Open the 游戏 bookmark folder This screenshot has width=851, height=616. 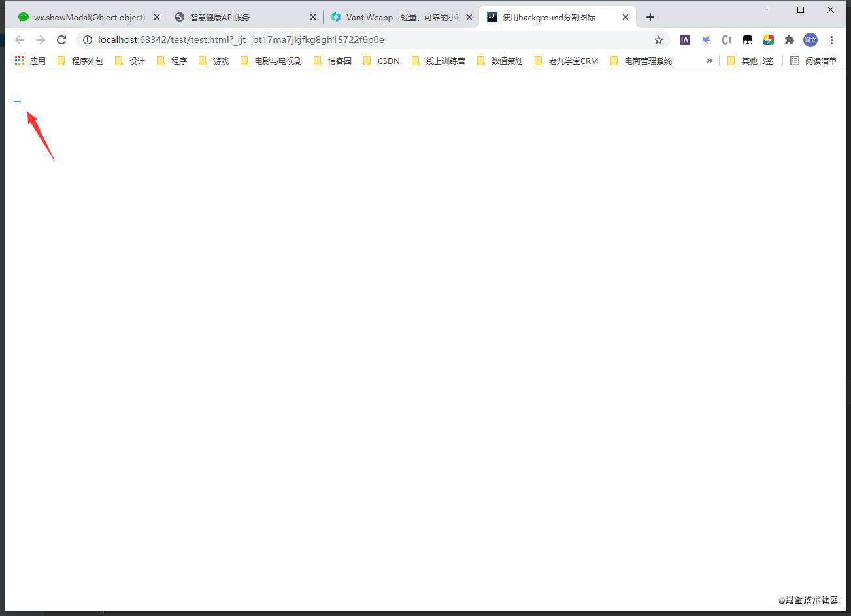coord(214,61)
